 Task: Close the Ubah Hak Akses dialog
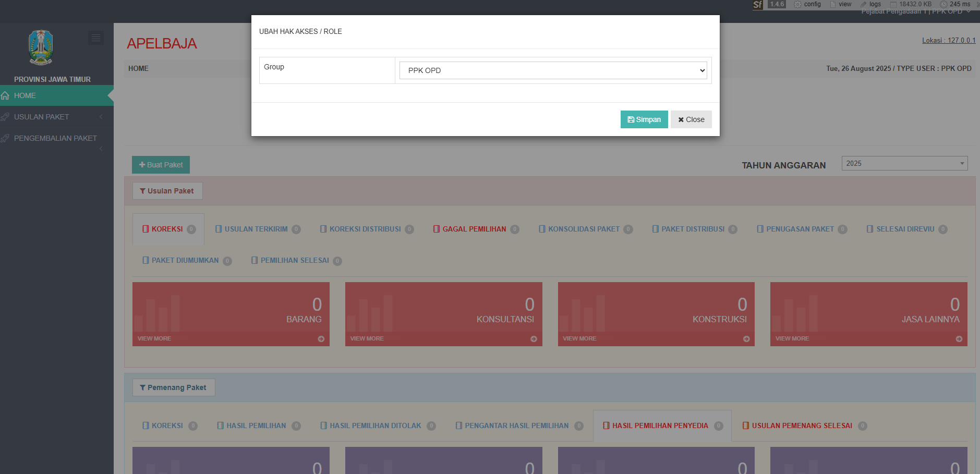[x=691, y=119]
